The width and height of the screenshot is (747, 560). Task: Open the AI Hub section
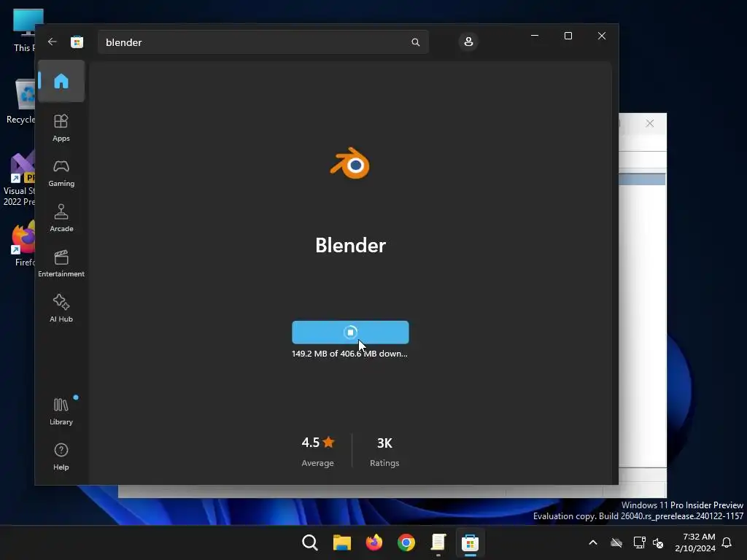point(61,308)
